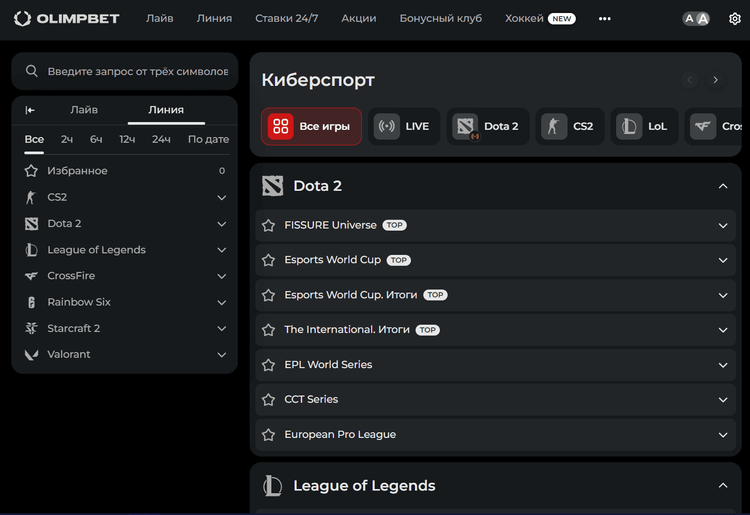Toggle star for Esports World Cup
The image size is (750, 515).
pyautogui.click(x=268, y=260)
